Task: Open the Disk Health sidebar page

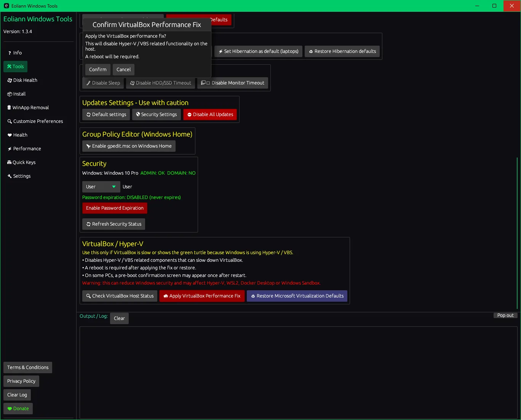Action: click(x=22, y=80)
